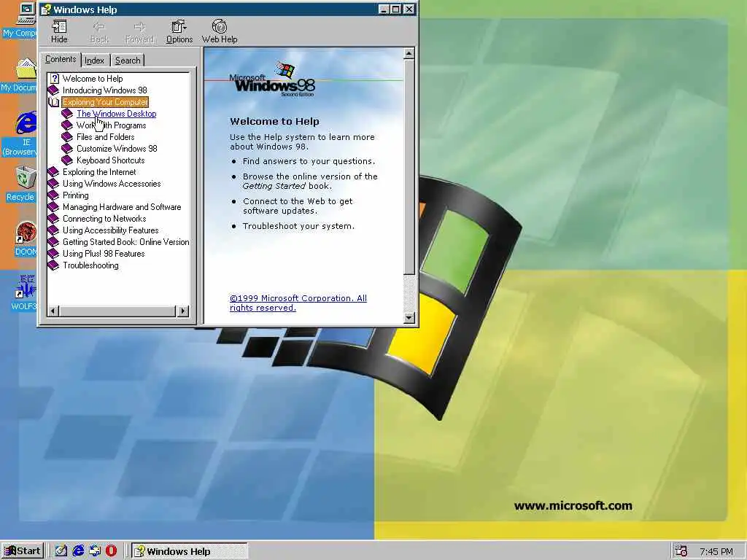The height and width of the screenshot is (560, 747).
Task: Select Managing Hardware and Software text
Action: (x=122, y=206)
